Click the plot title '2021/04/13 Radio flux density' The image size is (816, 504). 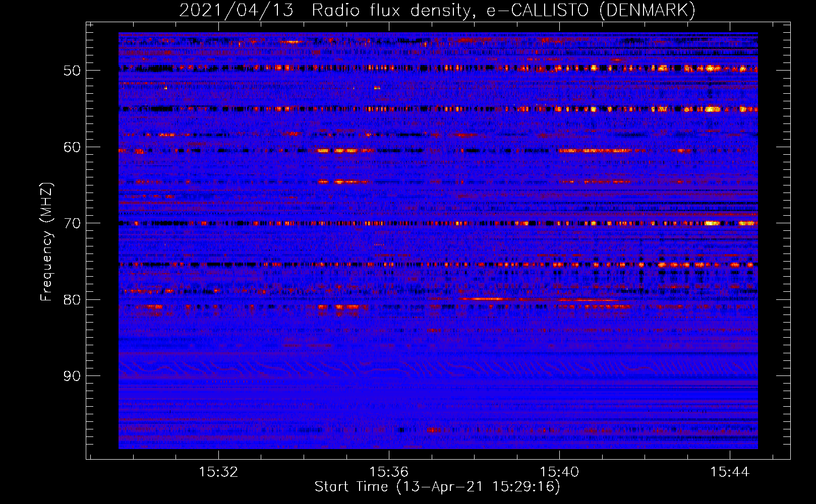click(x=437, y=10)
